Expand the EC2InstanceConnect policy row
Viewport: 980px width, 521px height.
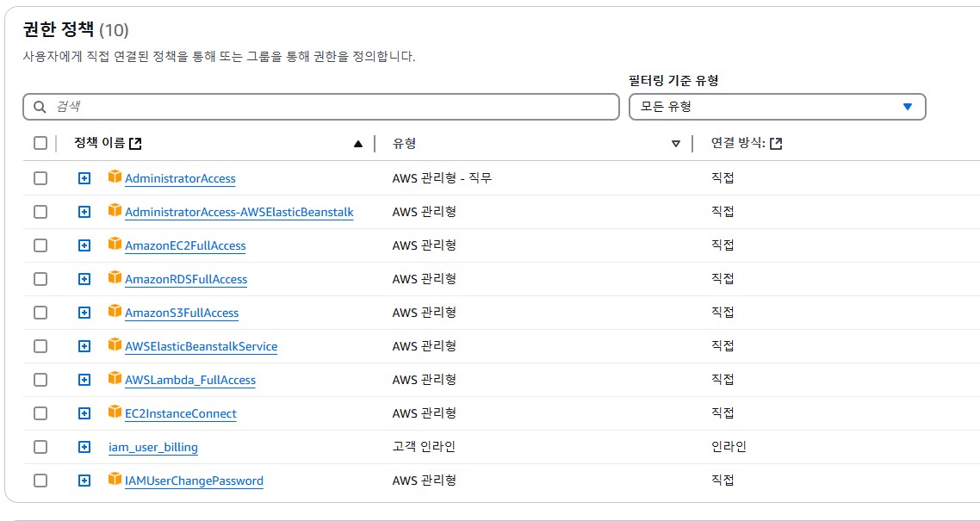coord(84,413)
